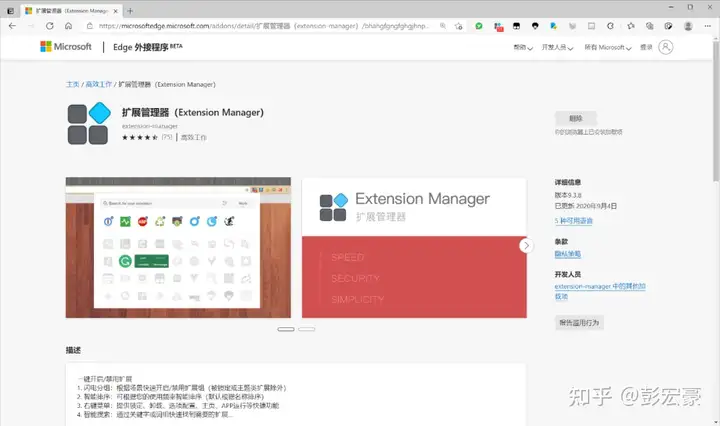
Task: Click the 报告滥用行为 report abuse button
Action: click(x=579, y=323)
